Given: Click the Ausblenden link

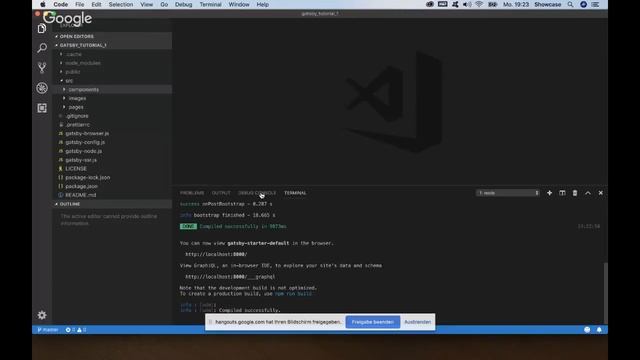Looking at the screenshot, I should click(x=418, y=322).
